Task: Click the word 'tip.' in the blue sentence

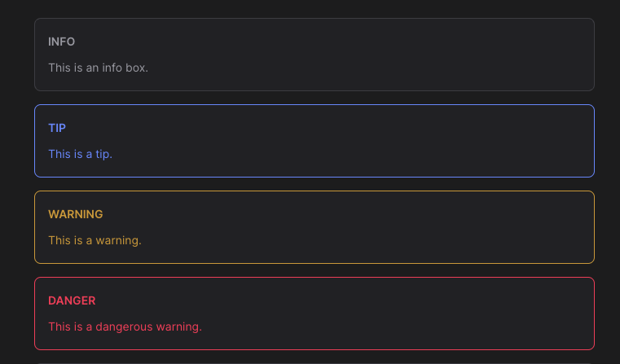Action: [x=104, y=155]
